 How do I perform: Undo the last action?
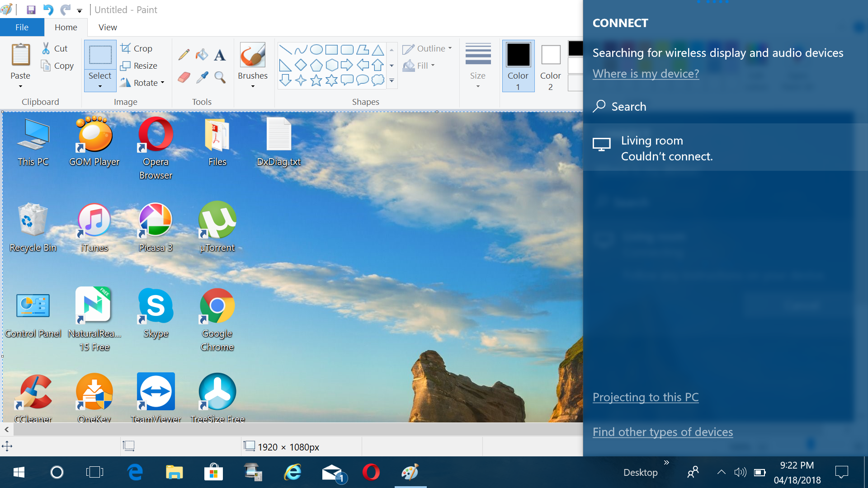click(48, 9)
